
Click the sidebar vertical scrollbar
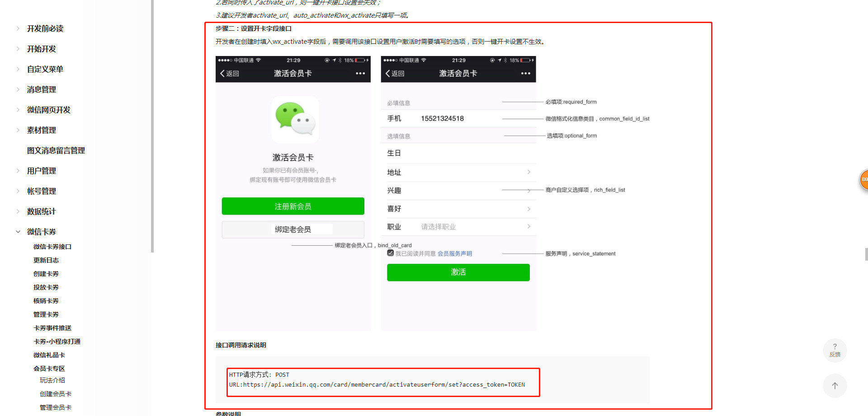pos(152,126)
